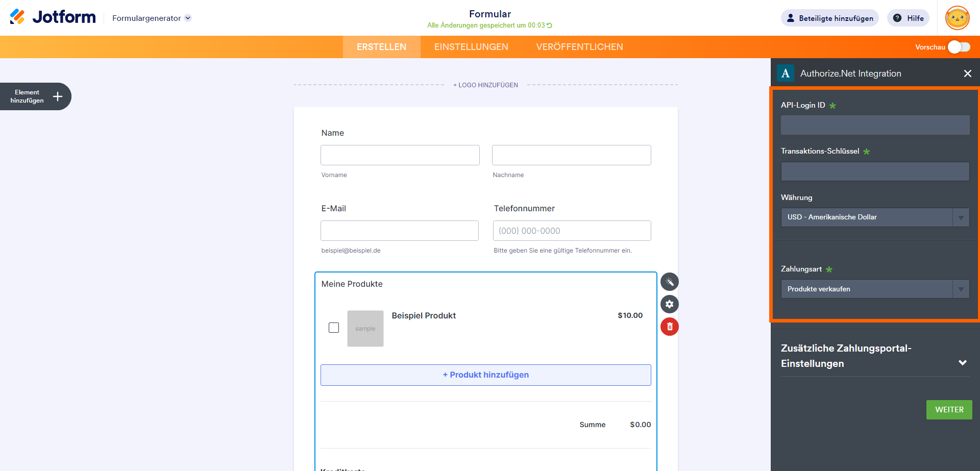Click + LOGO HINZUFÜGEN link

485,85
